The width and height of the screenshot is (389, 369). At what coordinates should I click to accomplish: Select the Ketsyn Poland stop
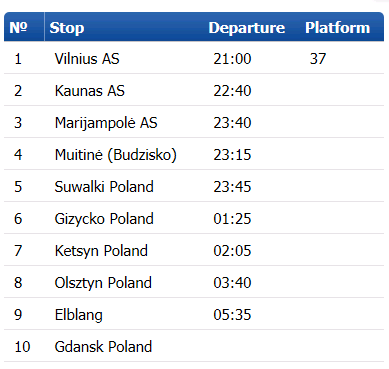(x=101, y=251)
